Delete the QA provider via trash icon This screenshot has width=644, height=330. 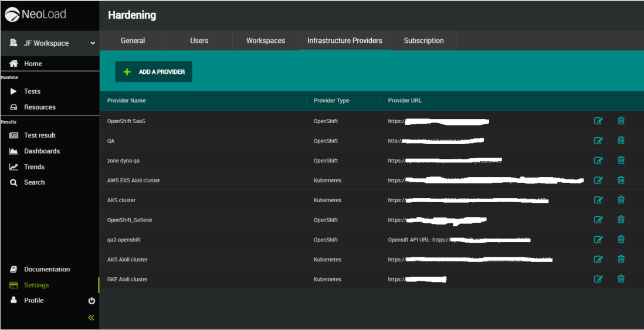click(621, 141)
